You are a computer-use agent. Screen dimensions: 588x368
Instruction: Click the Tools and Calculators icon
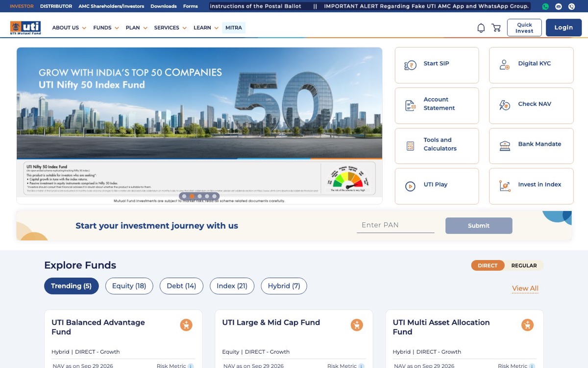pos(410,146)
